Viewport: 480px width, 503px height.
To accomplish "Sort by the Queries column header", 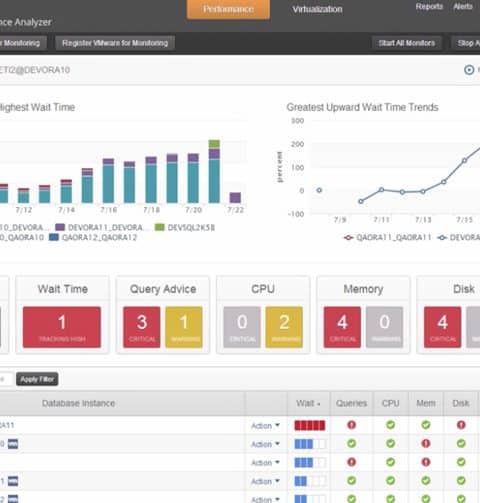I will (x=351, y=403).
